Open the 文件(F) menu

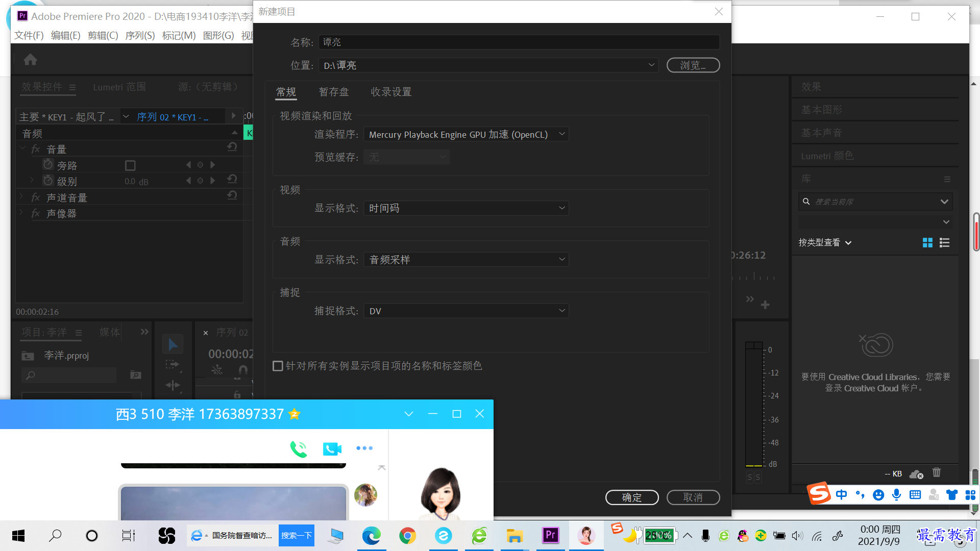tap(29, 35)
